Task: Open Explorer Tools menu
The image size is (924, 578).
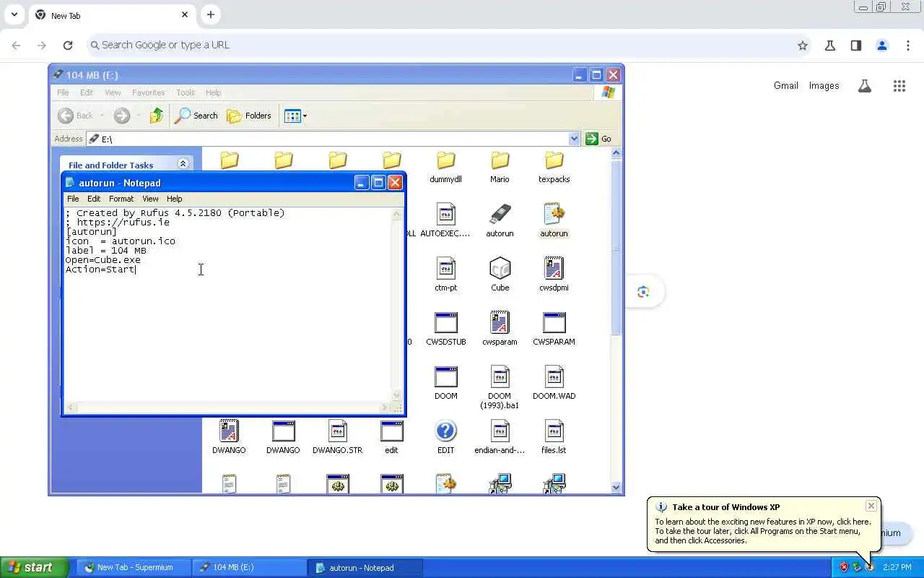Action: [186, 92]
